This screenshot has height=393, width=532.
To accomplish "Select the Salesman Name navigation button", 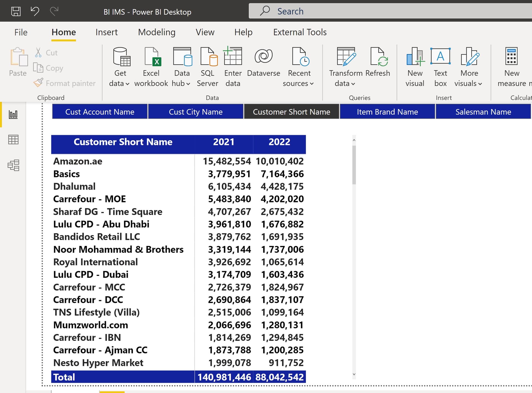I will (483, 112).
